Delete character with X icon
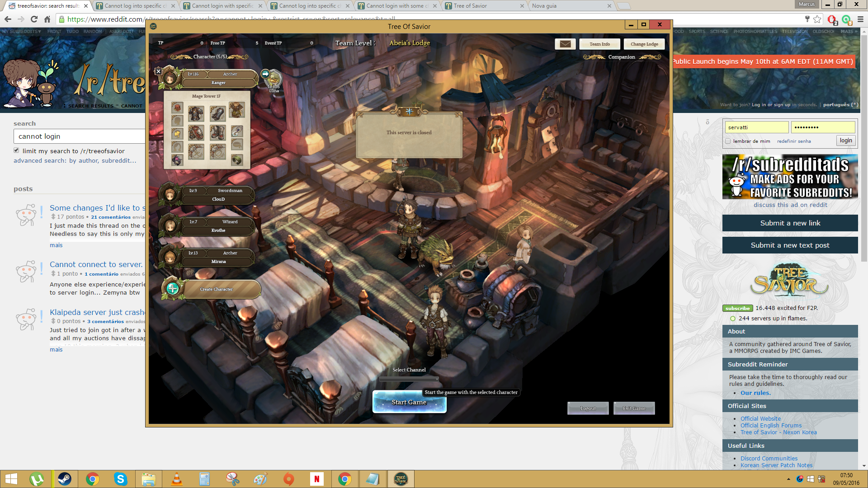This screenshot has height=488, width=868. (x=158, y=71)
